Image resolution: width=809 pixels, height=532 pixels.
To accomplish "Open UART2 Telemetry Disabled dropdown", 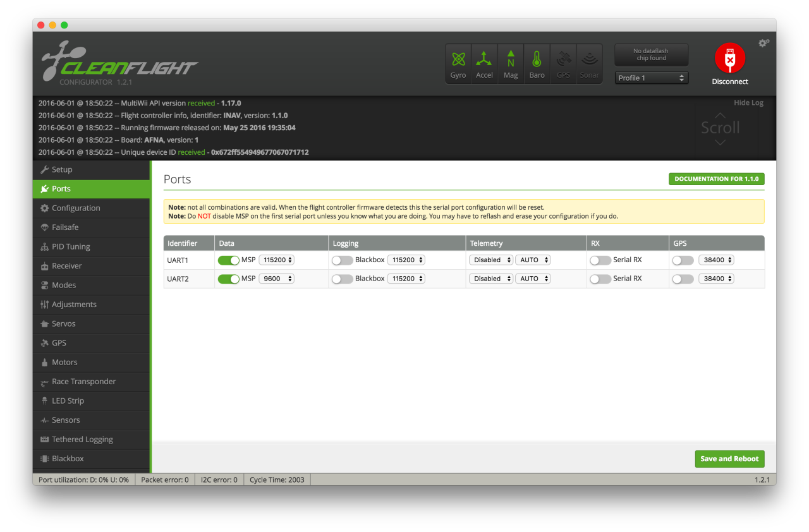I will coord(491,278).
